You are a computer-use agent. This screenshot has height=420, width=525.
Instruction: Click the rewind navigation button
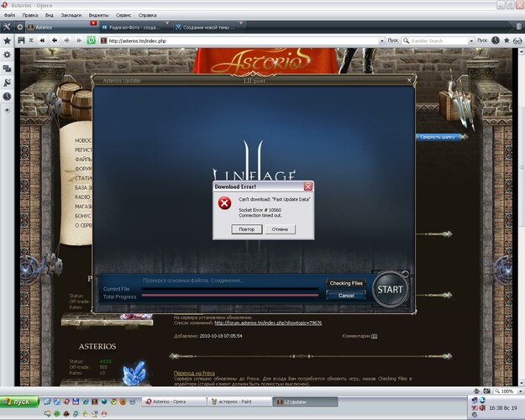42,40
